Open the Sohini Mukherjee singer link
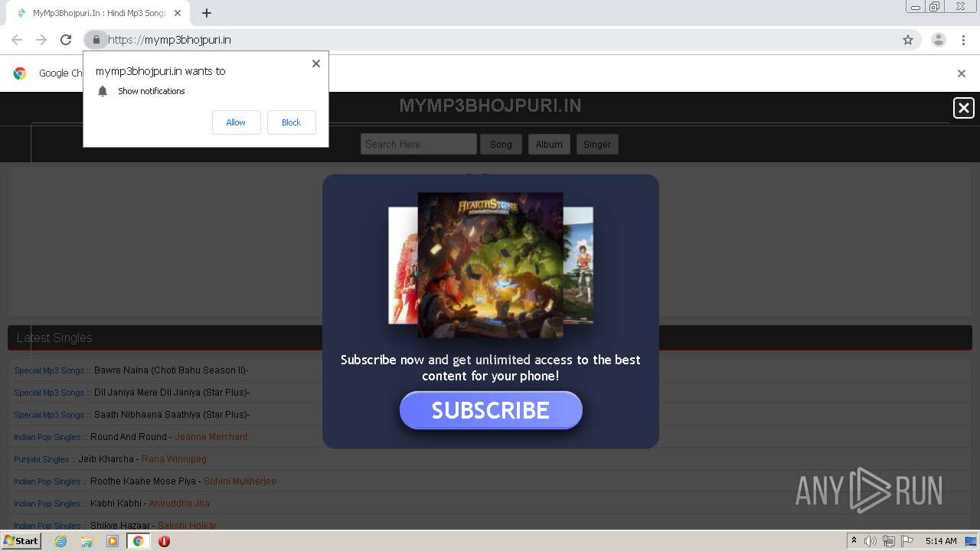980x551 pixels. [240, 481]
